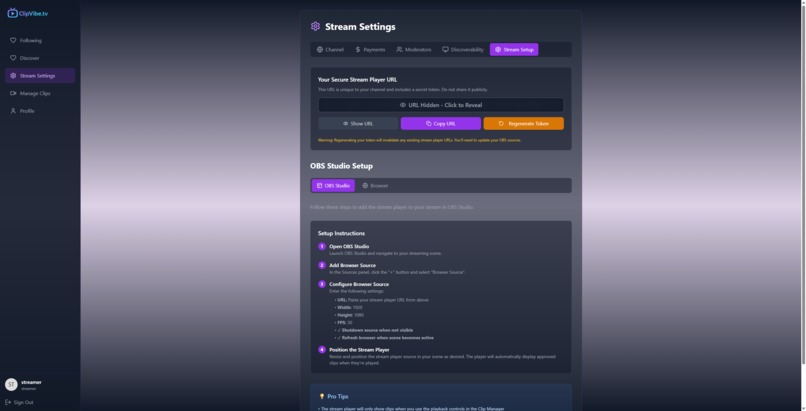
Task: Switch to the Browser setup tab
Action: point(375,185)
